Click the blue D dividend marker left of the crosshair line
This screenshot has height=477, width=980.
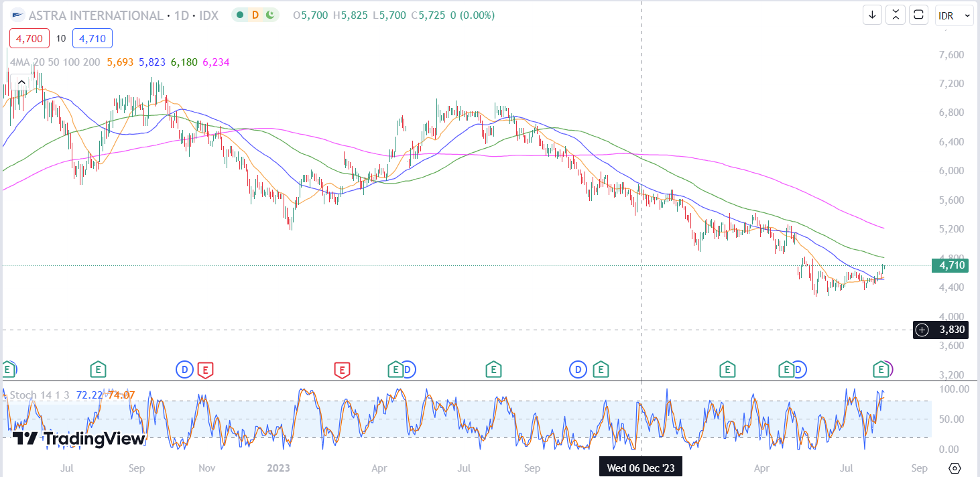coord(578,368)
